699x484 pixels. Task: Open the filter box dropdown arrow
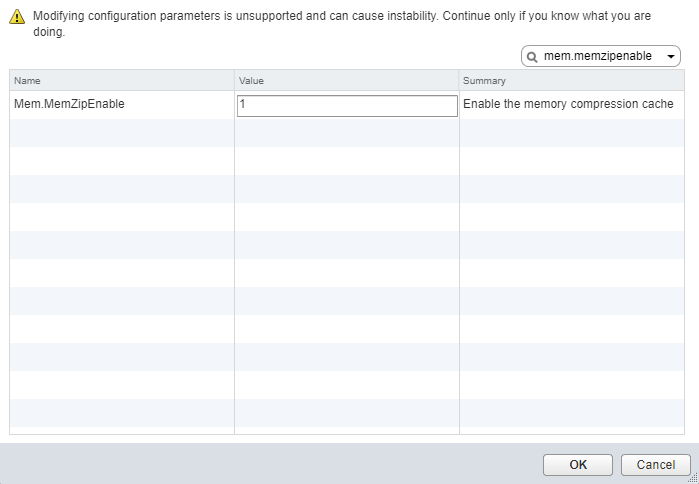click(x=670, y=57)
